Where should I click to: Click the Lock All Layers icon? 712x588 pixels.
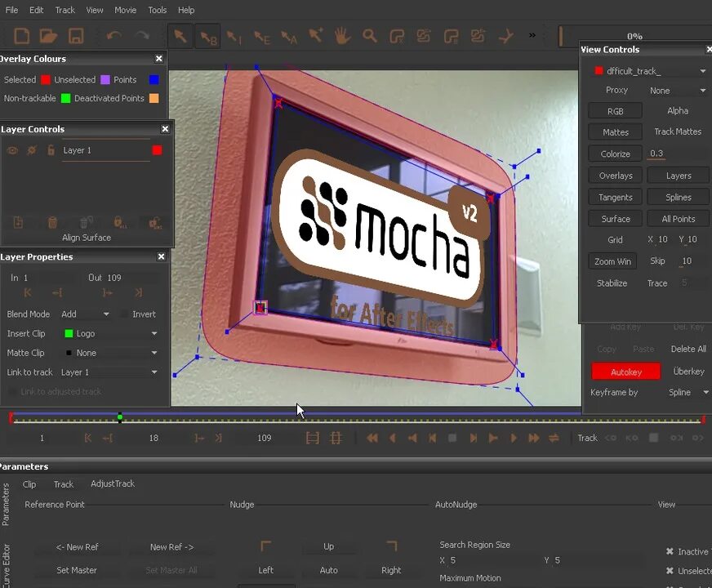(119, 222)
